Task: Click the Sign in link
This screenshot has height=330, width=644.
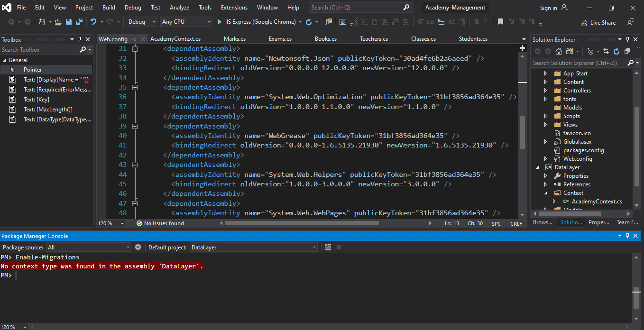Action: [x=548, y=8]
